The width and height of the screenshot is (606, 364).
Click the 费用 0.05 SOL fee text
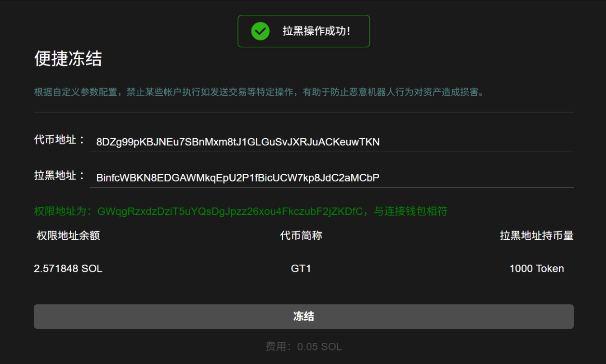tap(303, 347)
